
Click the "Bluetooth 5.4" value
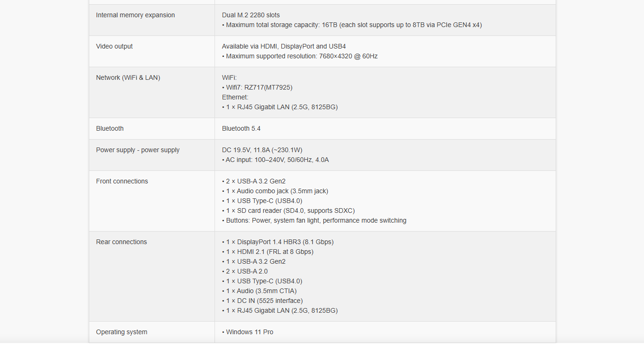(x=241, y=128)
